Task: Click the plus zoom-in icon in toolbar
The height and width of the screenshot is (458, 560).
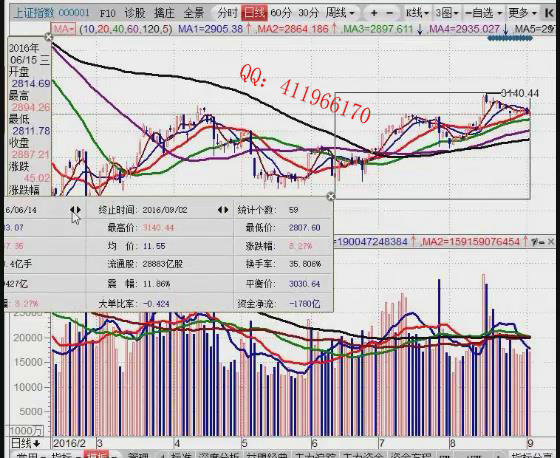Action: (374, 14)
